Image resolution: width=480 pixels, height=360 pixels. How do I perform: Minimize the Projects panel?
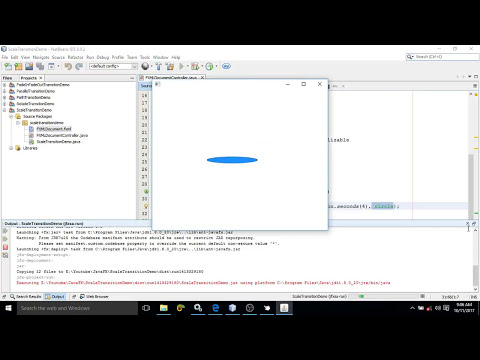pyautogui.click(x=132, y=78)
